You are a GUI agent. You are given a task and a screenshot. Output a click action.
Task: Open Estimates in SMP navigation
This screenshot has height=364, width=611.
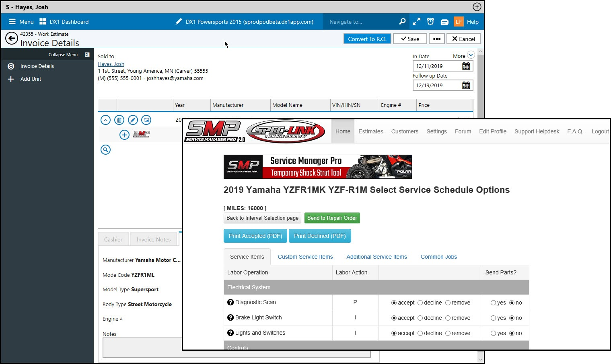(370, 131)
